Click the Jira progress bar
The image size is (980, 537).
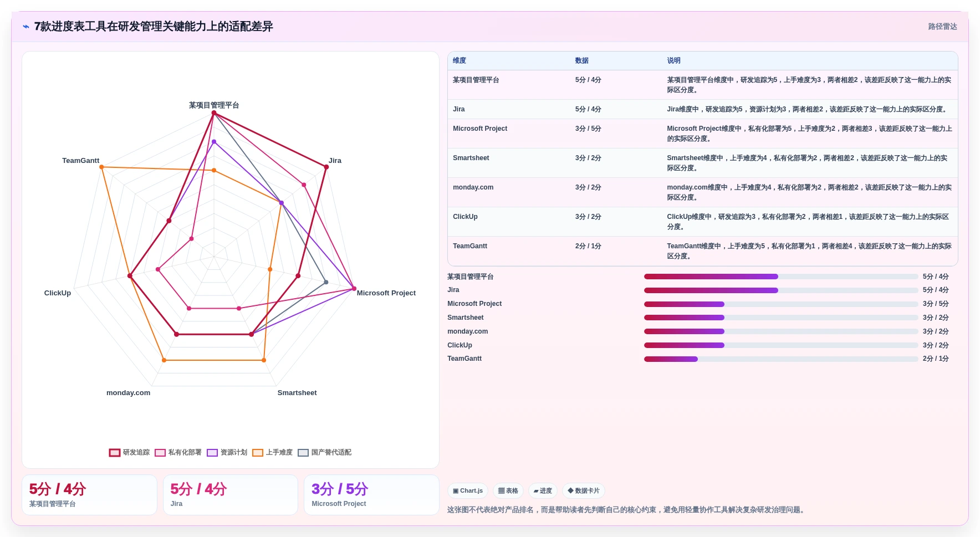point(781,290)
